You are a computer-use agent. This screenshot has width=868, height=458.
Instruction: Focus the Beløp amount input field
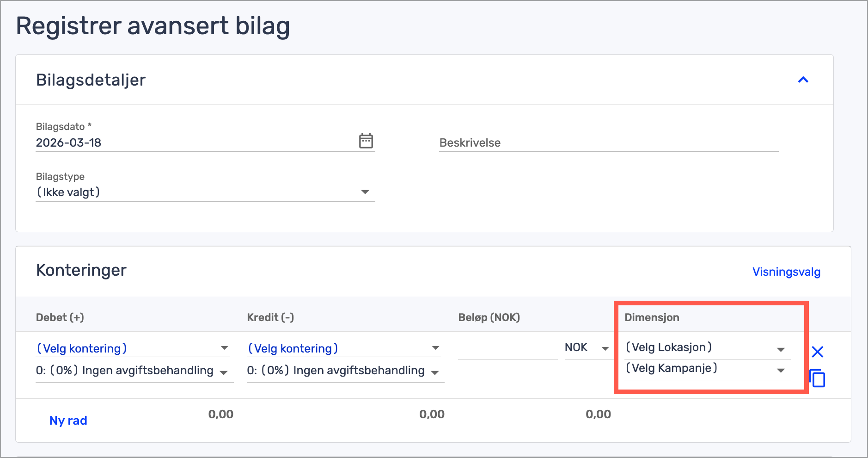tap(507, 348)
